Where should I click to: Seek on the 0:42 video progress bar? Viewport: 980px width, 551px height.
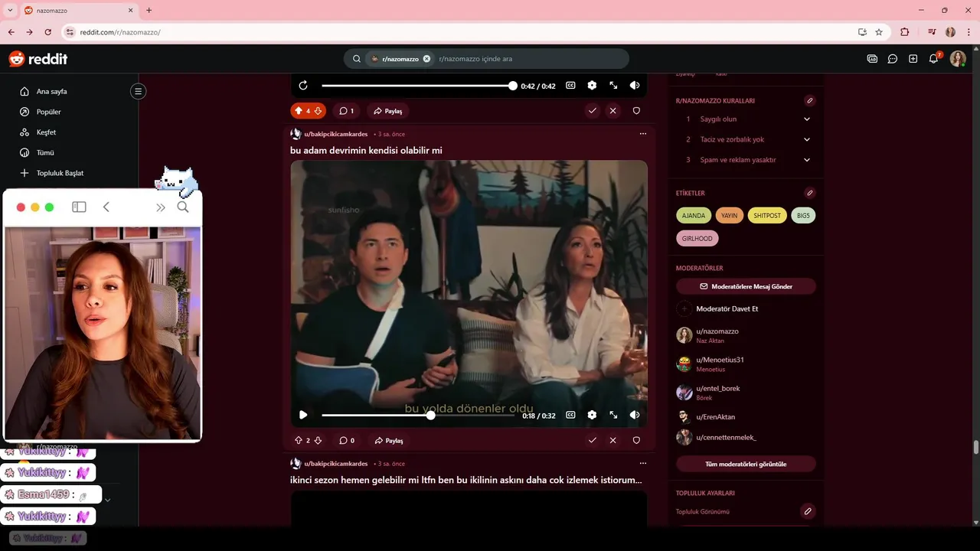click(x=417, y=86)
